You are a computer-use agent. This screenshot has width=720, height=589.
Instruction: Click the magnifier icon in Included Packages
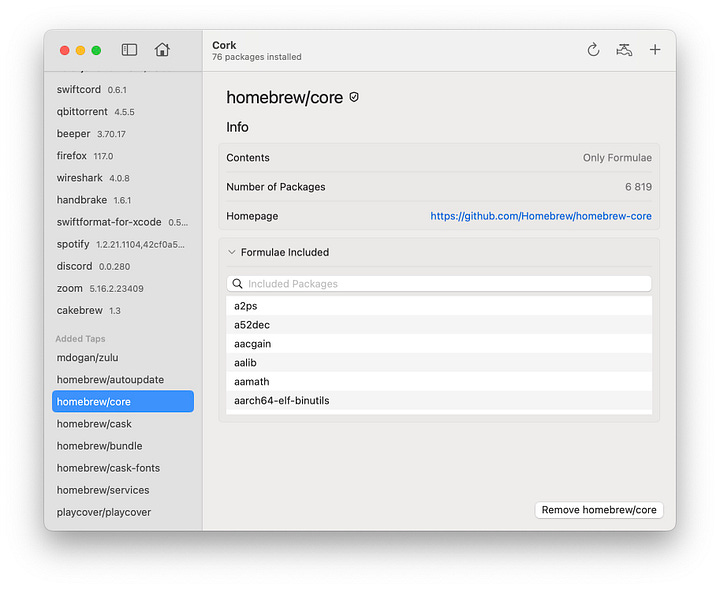(x=237, y=284)
